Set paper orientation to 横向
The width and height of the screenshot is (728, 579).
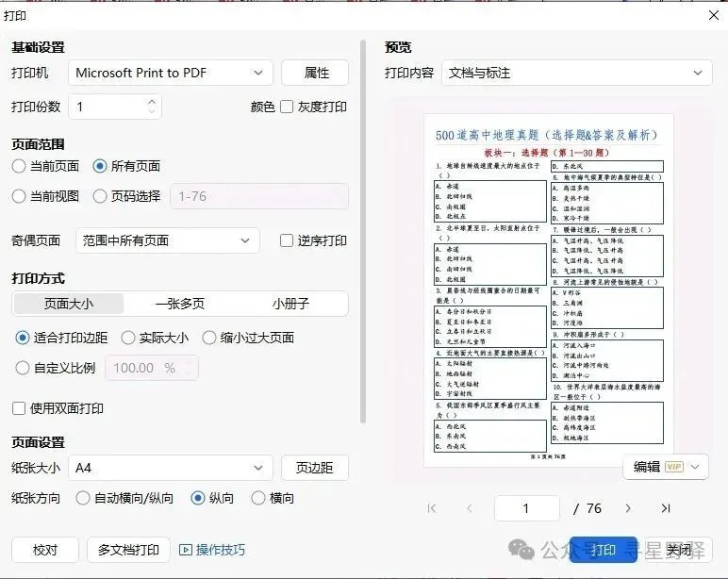click(x=258, y=498)
